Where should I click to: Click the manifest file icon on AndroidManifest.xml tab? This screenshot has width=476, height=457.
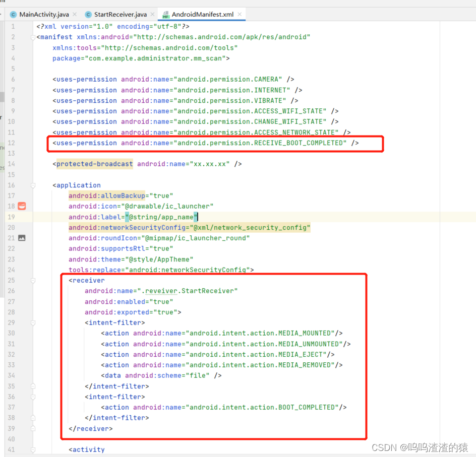[x=166, y=15]
